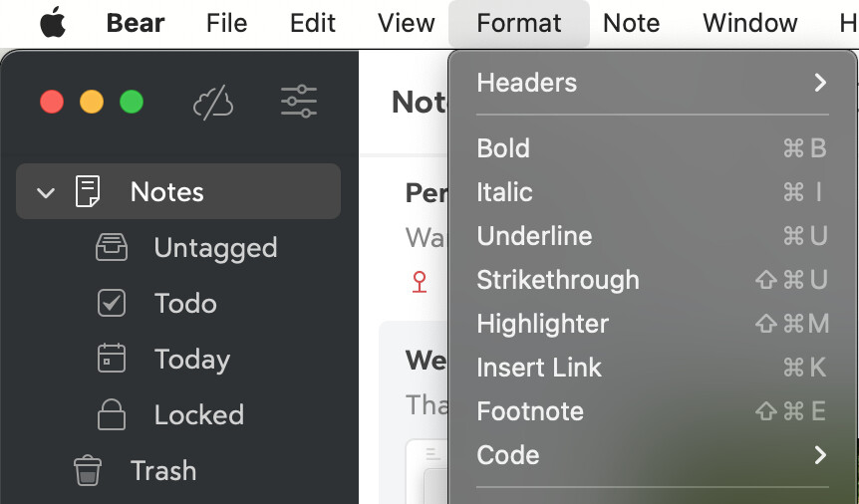Viewport: 859px width, 504px height.
Task: Collapse the Notes sidebar section
Action: (46, 192)
